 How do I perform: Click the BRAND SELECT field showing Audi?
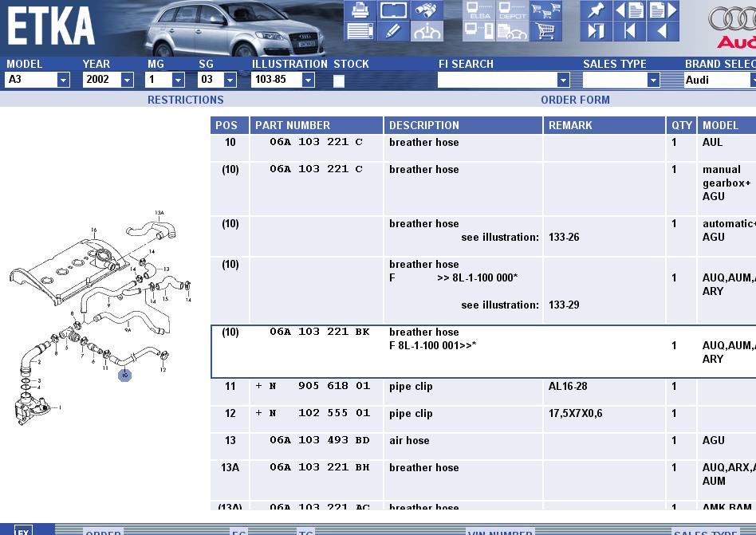(720, 80)
